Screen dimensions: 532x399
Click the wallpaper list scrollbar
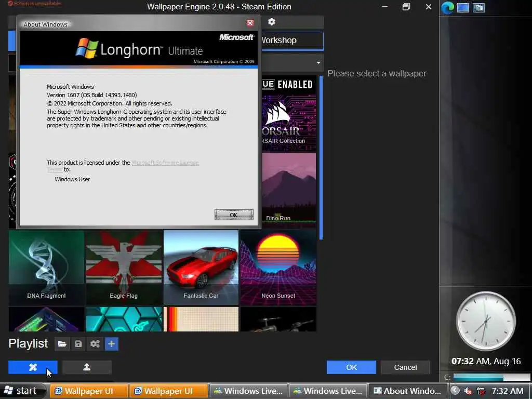(x=321, y=158)
